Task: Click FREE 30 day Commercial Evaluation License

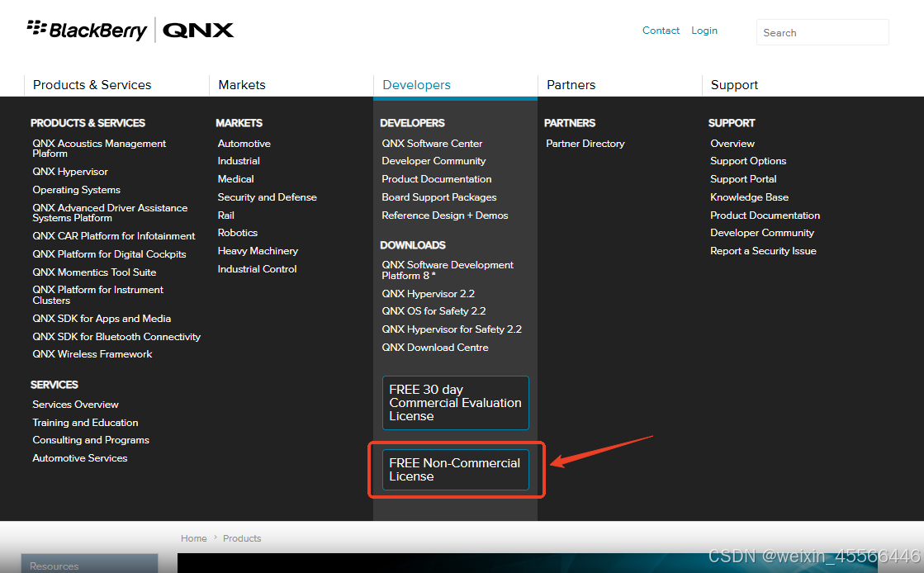Action: [x=456, y=403]
